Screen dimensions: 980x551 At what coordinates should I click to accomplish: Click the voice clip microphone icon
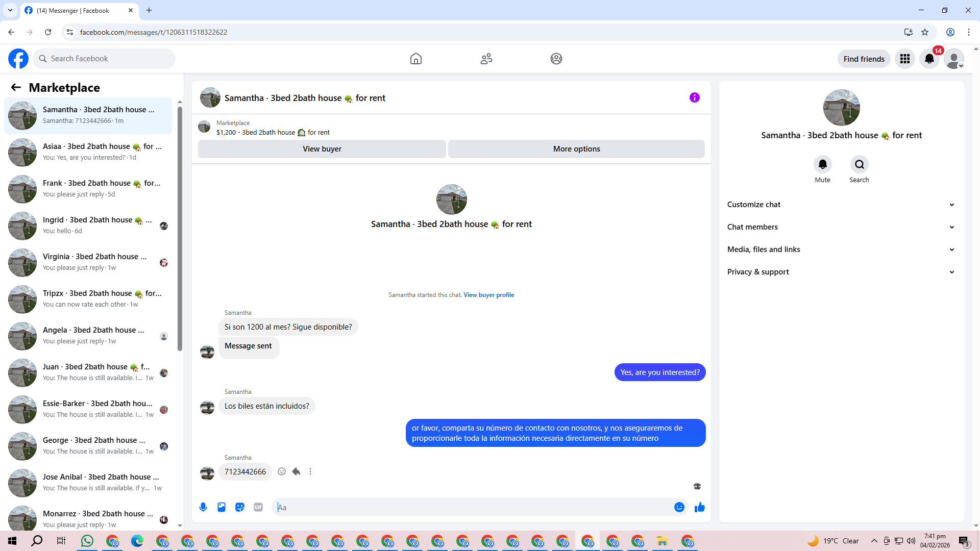[203, 507]
